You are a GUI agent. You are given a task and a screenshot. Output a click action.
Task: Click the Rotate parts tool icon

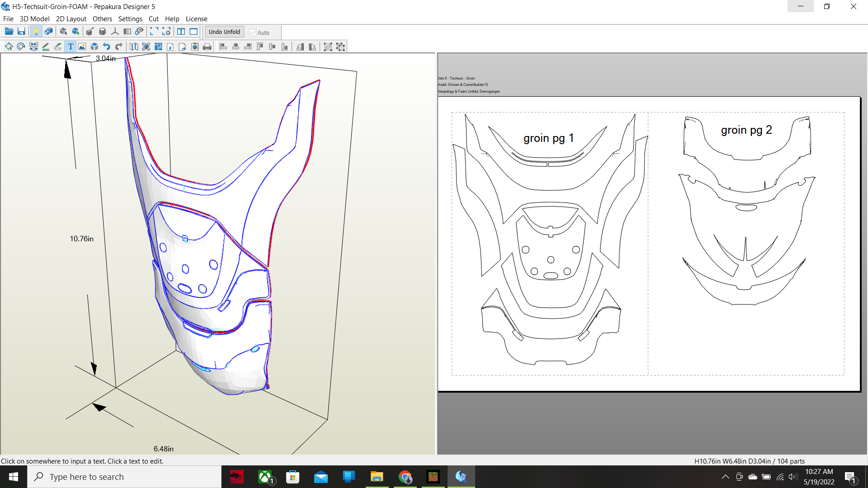pyautogui.click(x=21, y=47)
